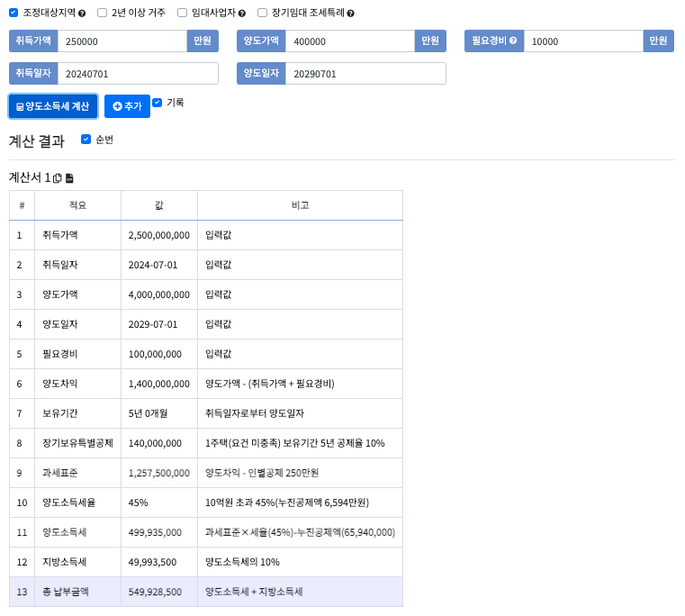Click the 보유기간 value 5년 0개월

(148, 413)
